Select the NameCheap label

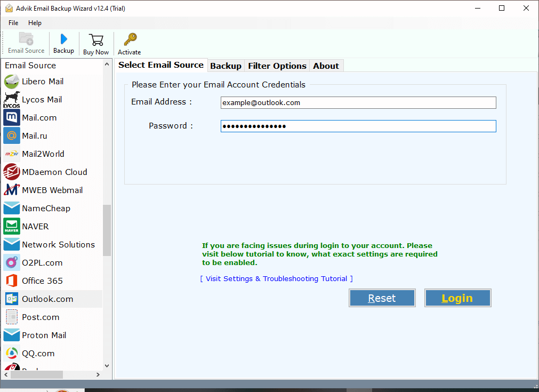(x=46, y=209)
